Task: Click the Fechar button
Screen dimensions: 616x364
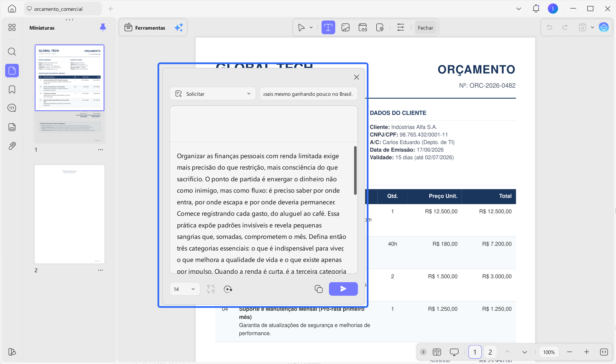Action: point(425,28)
